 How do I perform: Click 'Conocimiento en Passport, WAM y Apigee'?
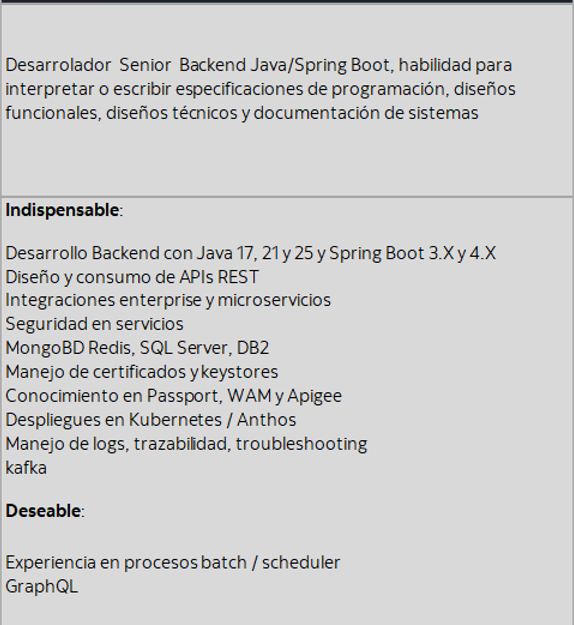pos(173,396)
